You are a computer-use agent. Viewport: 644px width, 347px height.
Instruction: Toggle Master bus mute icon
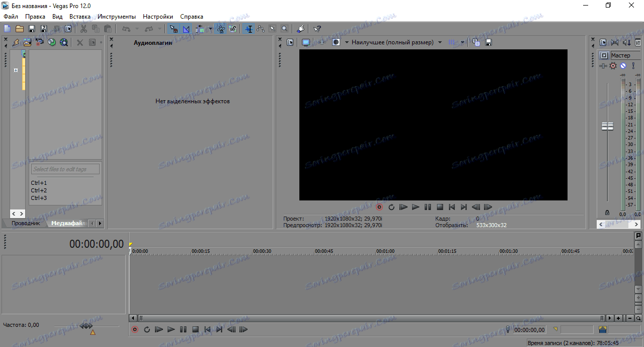click(623, 65)
